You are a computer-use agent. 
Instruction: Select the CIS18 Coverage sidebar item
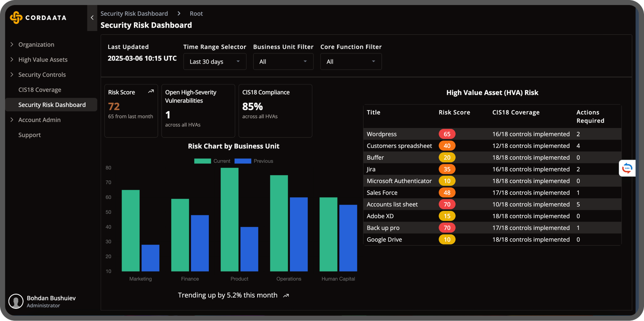40,90
